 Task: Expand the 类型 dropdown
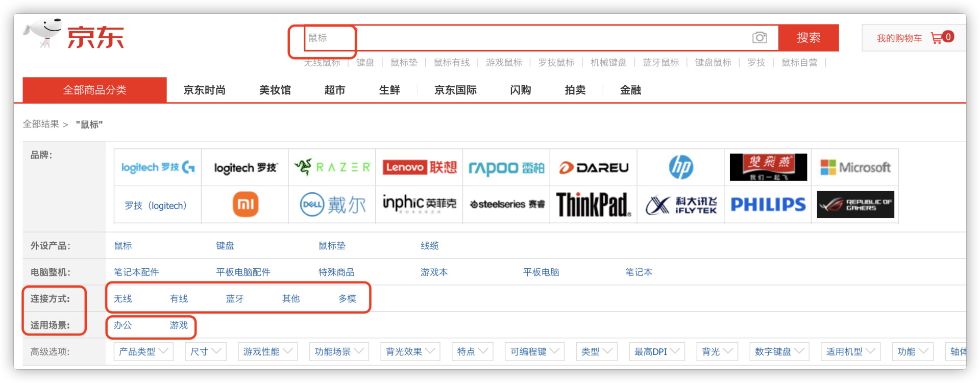pyautogui.click(x=597, y=351)
